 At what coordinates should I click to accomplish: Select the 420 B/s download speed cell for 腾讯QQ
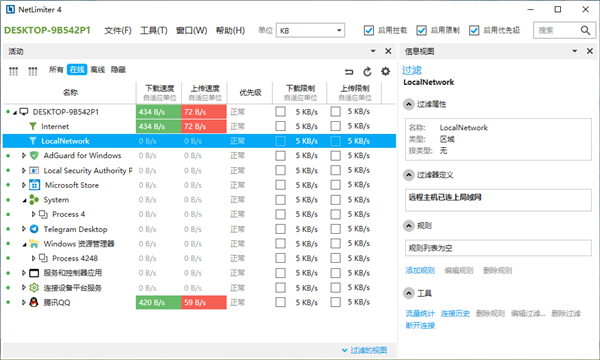click(x=158, y=302)
